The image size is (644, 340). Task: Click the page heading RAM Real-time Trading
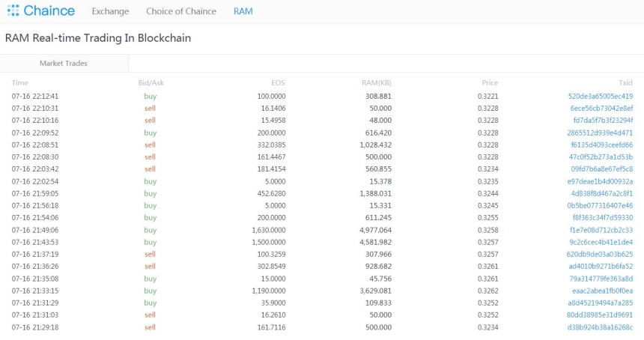pyautogui.click(x=98, y=37)
